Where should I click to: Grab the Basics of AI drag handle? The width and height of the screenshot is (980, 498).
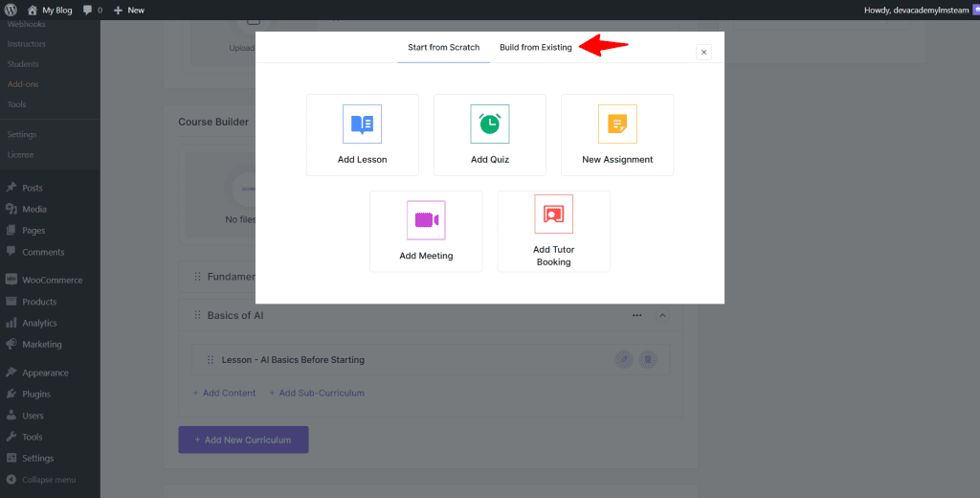coord(197,315)
